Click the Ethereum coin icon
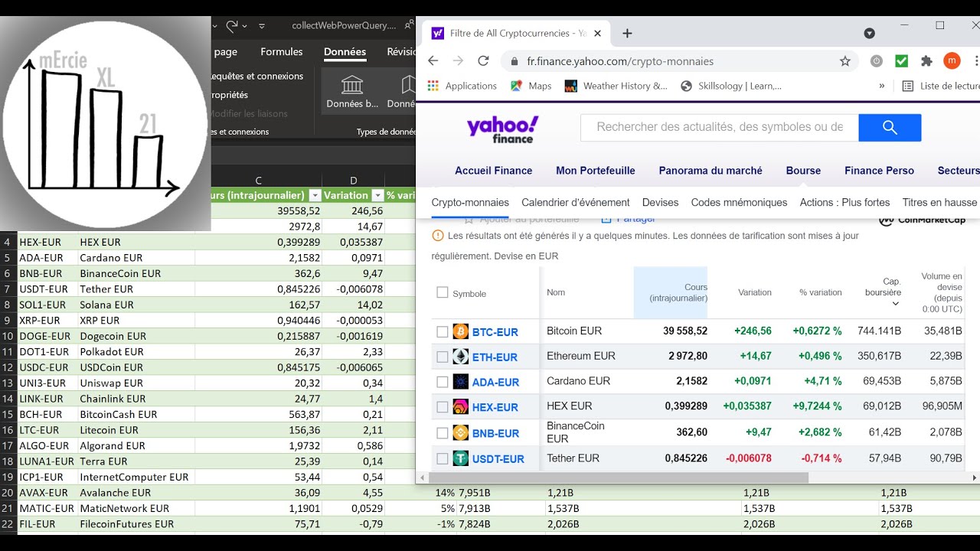The image size is (980, 551). [x=461, y=357]
